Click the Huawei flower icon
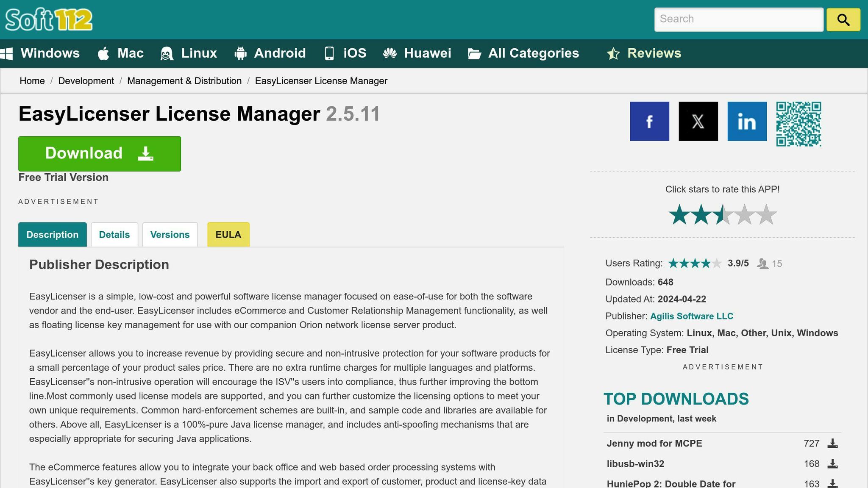 389,54
